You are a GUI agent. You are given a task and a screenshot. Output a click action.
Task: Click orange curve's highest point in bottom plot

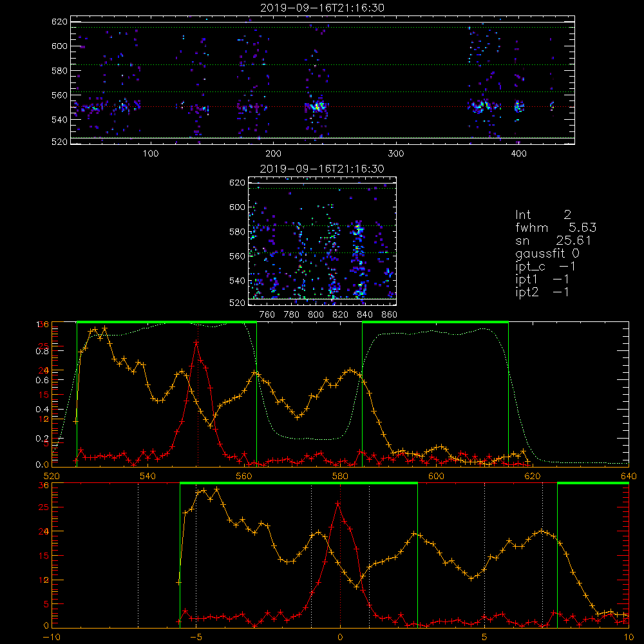217,489
